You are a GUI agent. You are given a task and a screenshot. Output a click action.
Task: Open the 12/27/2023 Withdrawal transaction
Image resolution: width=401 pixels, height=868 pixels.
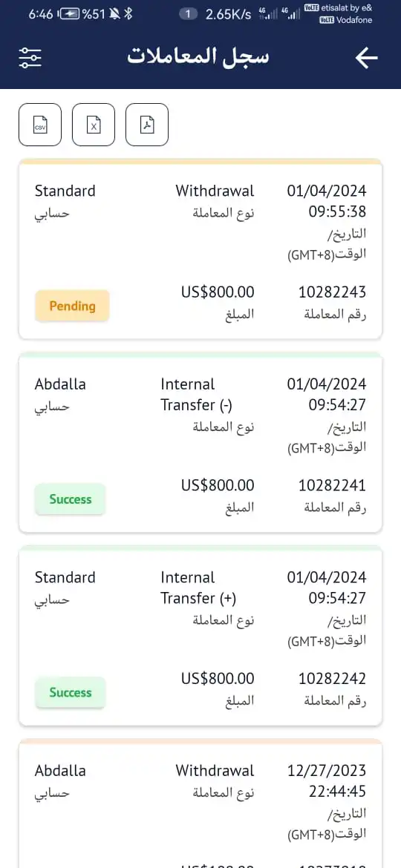[x=200, y=803]
